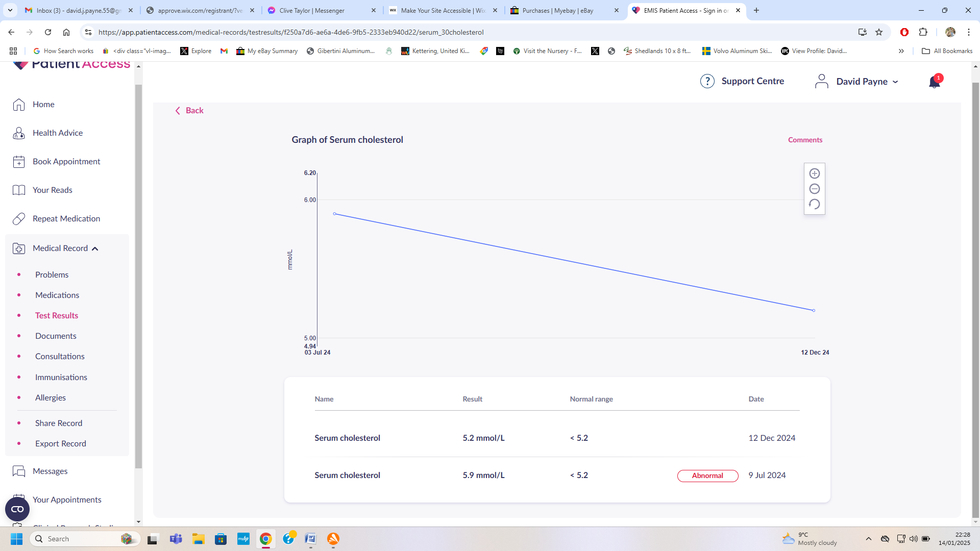Click the Support Centre question mark icon
Image resolution: width=980 pixels, height=551 pixels.
(x=707, y=81)
